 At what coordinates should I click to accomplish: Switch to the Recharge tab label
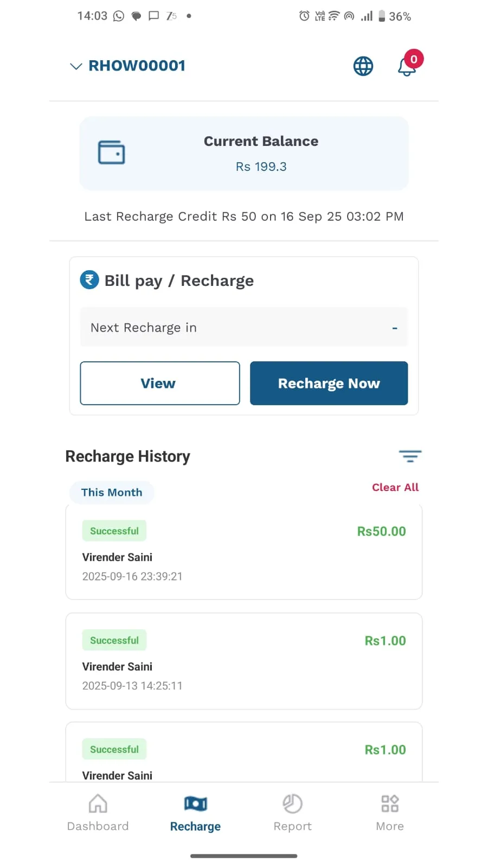pyautogui.click(x=195, y=826)
